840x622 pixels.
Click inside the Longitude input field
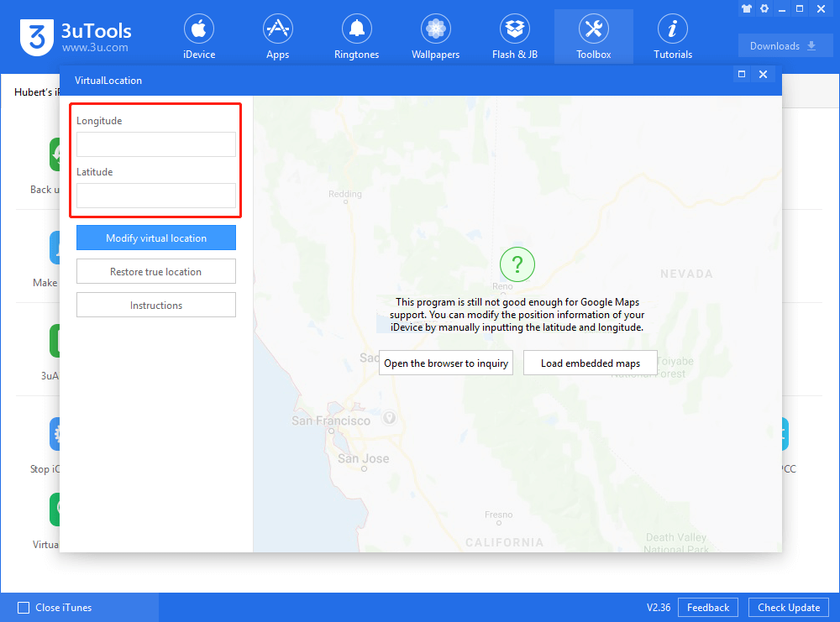click(155, 144)
